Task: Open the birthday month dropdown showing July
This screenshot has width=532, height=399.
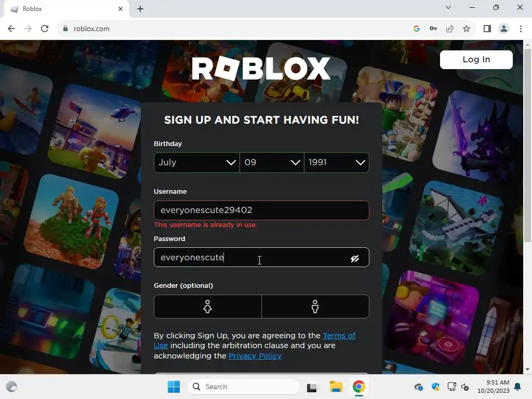Action: point(196,163)
